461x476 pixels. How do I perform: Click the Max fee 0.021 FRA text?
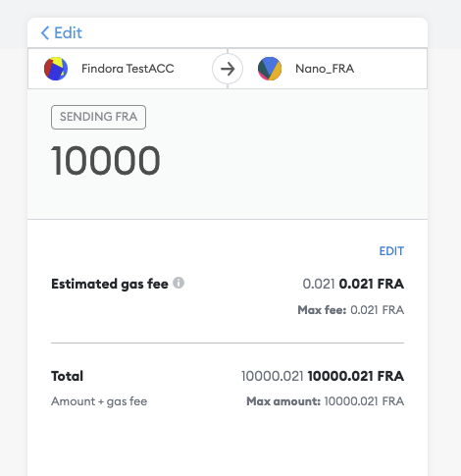pos(351,310)
